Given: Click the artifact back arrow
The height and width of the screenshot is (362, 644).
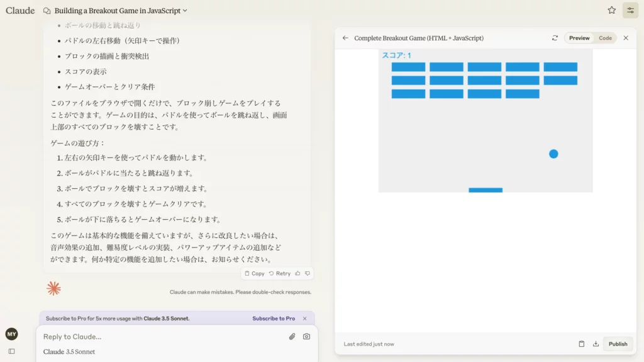Looking at the screenshot, I should pyautogui.click(x=345, y=38).
